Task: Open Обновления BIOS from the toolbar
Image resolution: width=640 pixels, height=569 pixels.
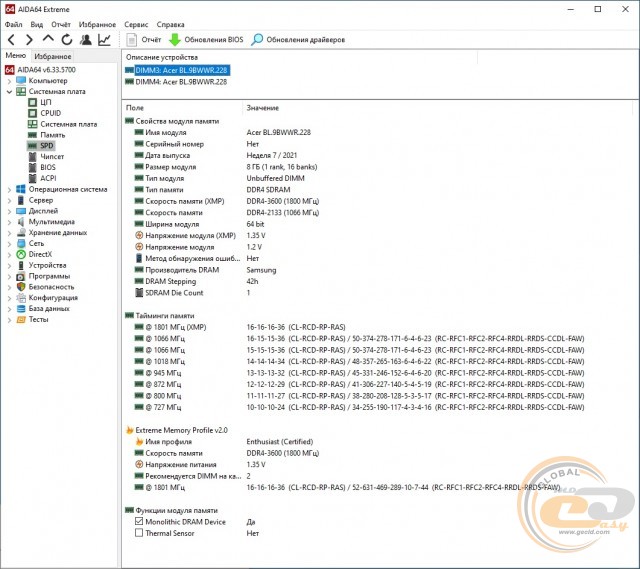Action: point(207,40)
